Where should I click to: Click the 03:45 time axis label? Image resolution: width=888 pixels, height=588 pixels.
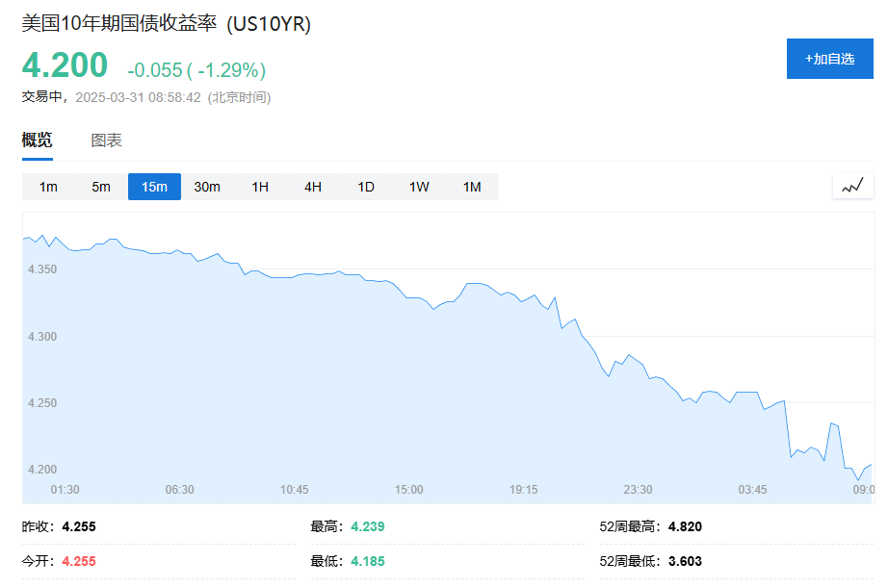752,490
